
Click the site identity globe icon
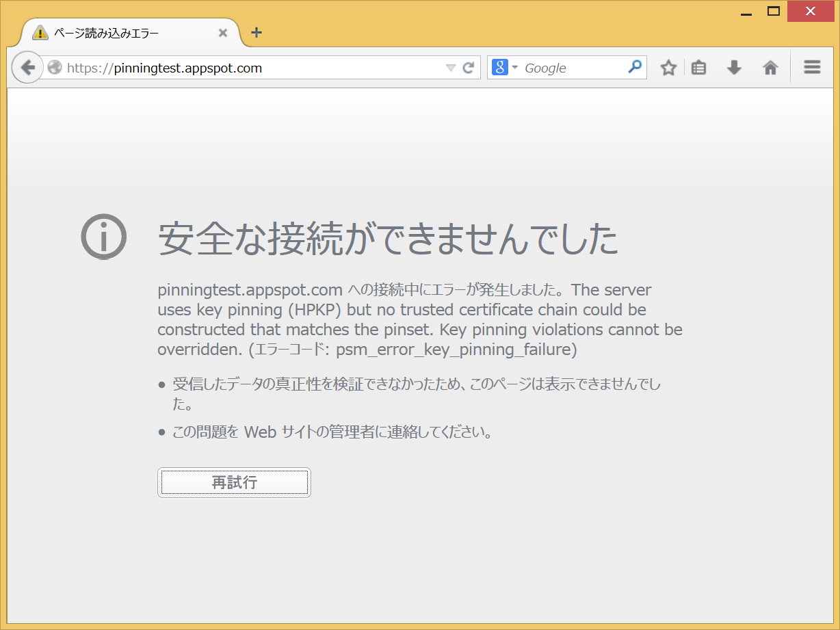55,67
